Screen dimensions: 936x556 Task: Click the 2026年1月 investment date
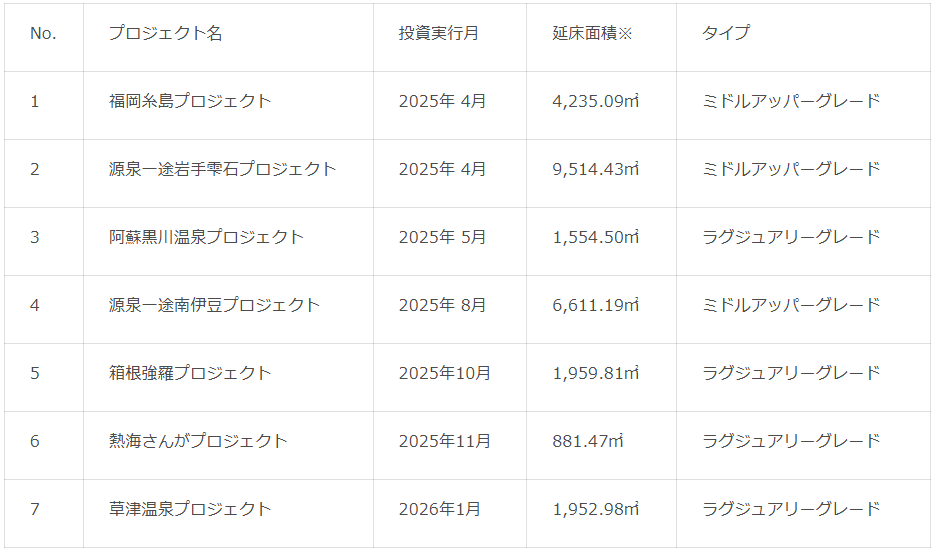pos(440,509)
